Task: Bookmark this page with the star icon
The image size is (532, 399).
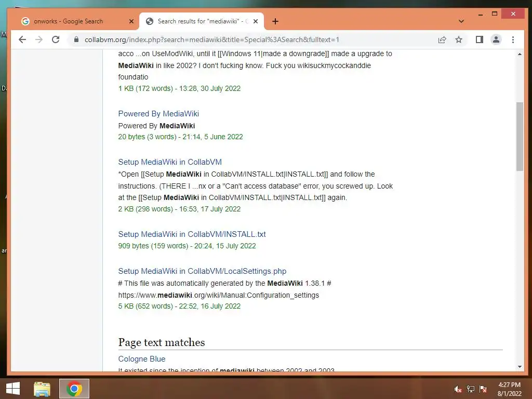Action: pyautogui.click(x=459, y=39)
